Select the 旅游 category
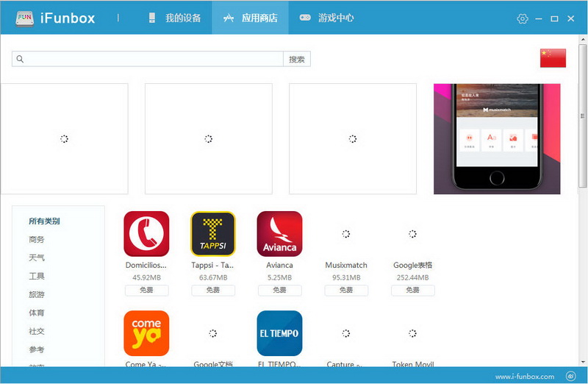This screenshot has height=384, width=588. [x=36, y=295]
